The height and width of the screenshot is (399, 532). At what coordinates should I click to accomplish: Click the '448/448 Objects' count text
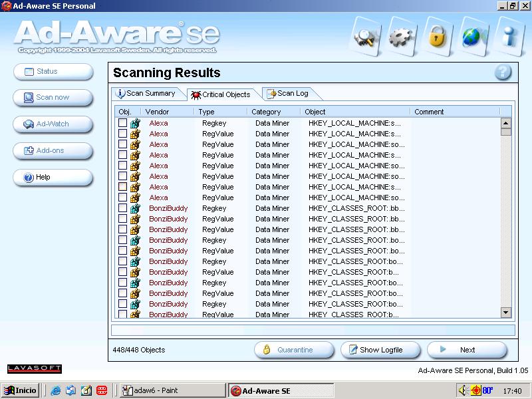[x=139, y=350]
